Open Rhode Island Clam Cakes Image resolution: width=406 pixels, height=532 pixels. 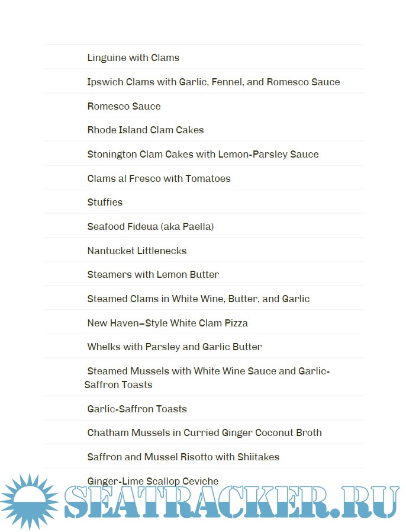(x=145, y=130)
